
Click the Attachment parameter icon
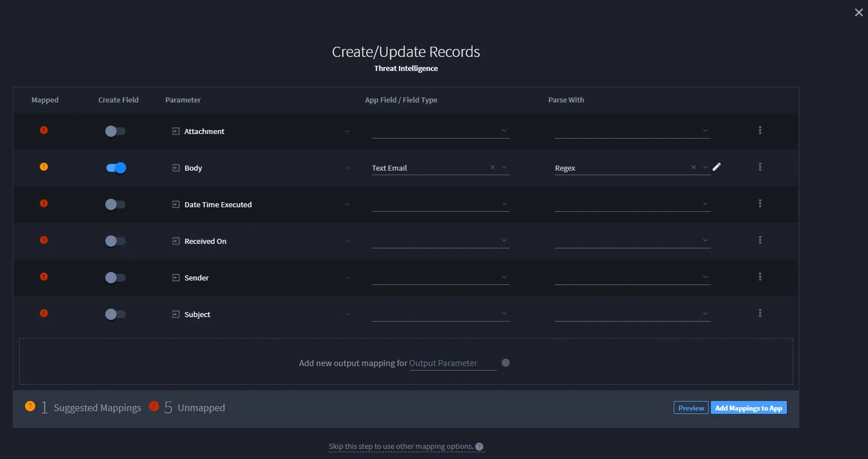pyautogui.click(x=176, y=131)
